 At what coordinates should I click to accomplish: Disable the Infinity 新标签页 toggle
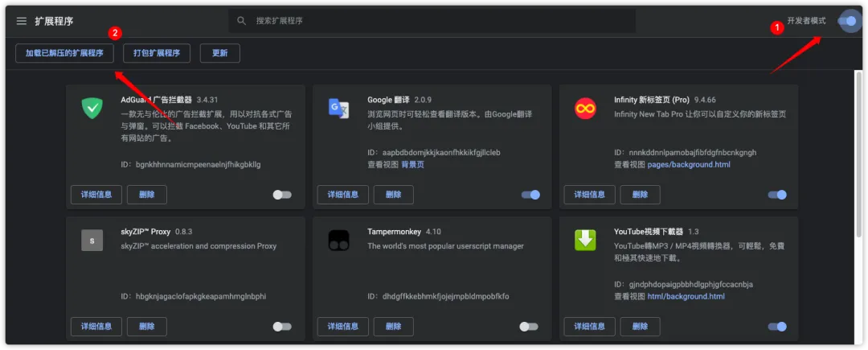(777, 195)
